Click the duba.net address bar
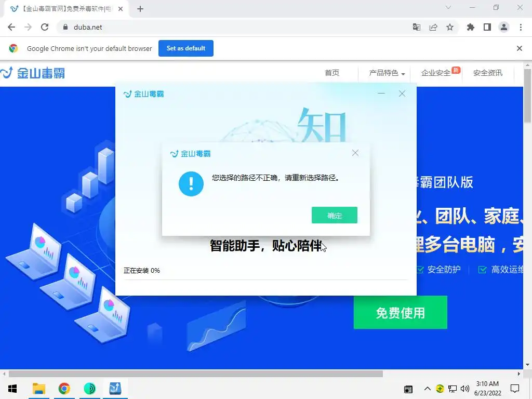This screenshot has width=532, height=399. (234, 27)
